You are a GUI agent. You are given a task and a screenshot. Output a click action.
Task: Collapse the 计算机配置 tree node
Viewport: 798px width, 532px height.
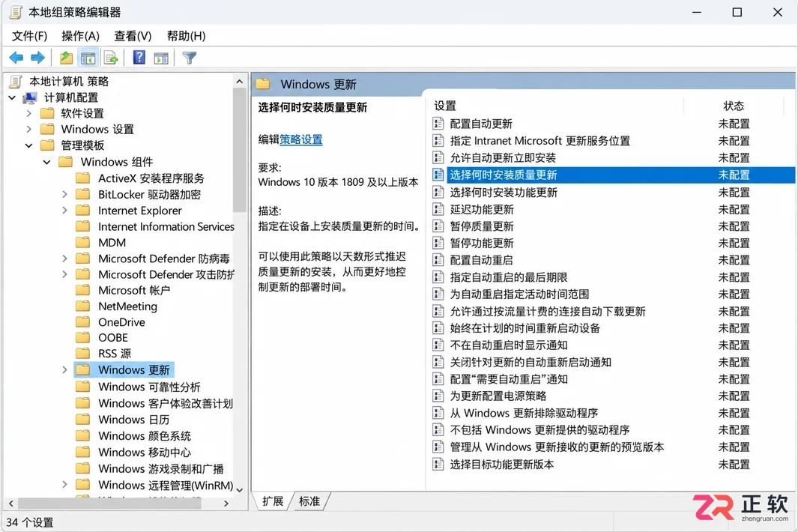pyautogui.click(x=12, y=97)
